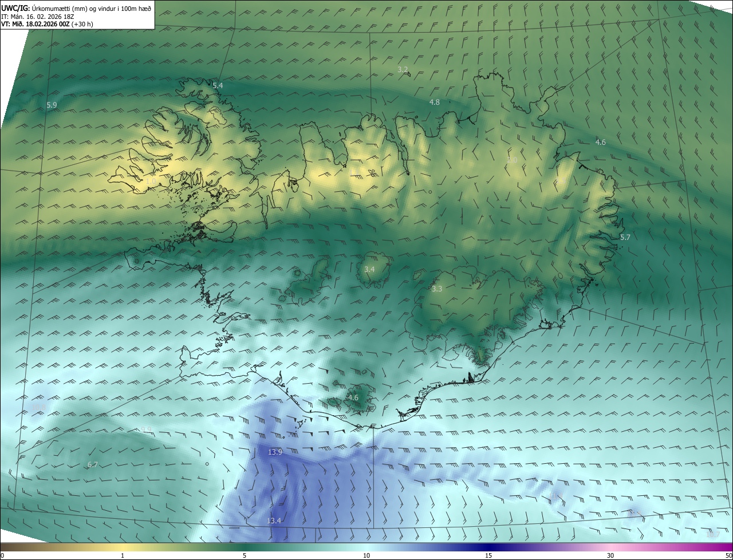The image size is (733, 560).
Task: Click the 3.3 value label
Action: click(x=437, y=289)
